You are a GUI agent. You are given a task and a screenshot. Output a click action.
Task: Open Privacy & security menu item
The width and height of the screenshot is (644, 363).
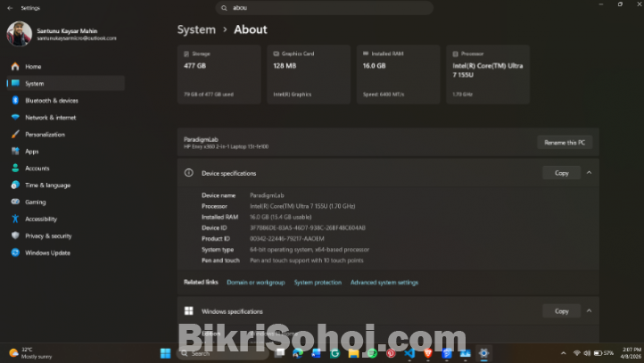[x=48, y=235]
